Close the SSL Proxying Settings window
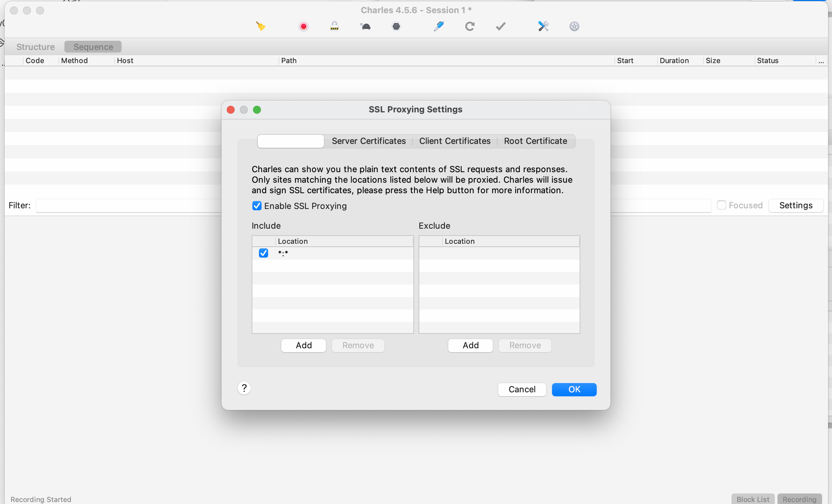The width and height of the screenshot is (832, 504). click(231, 110)
